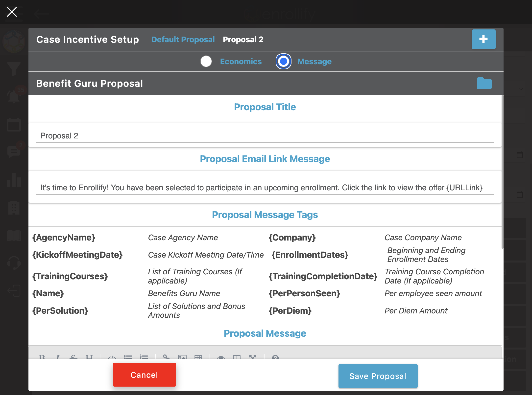Insert bulleted list in message editor

coord(128,357)
